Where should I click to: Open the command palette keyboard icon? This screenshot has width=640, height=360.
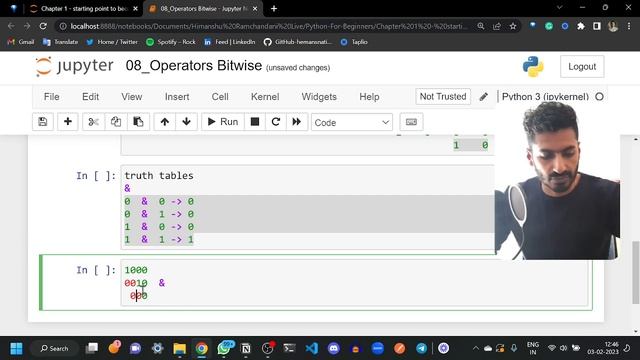click(x=411, y=122)
